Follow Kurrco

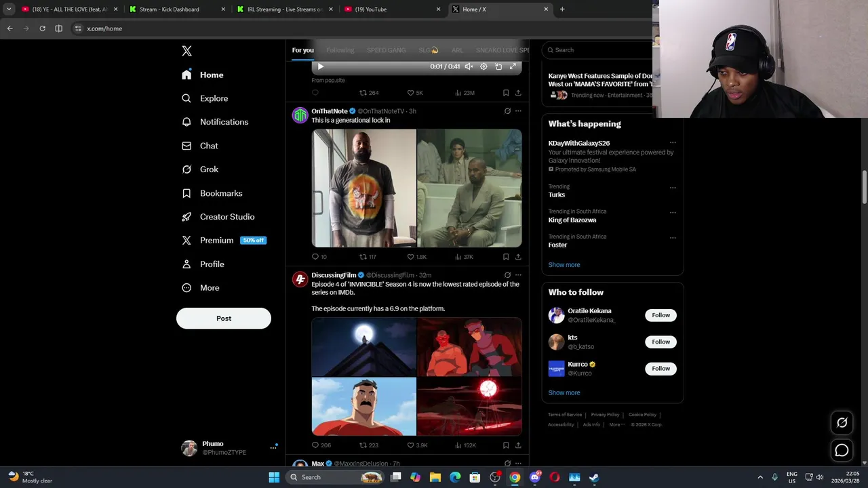click(x=660, y=369)
